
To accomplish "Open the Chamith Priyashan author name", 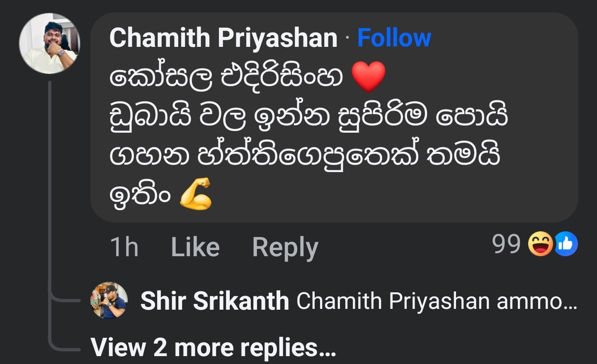I will [223, 38].
